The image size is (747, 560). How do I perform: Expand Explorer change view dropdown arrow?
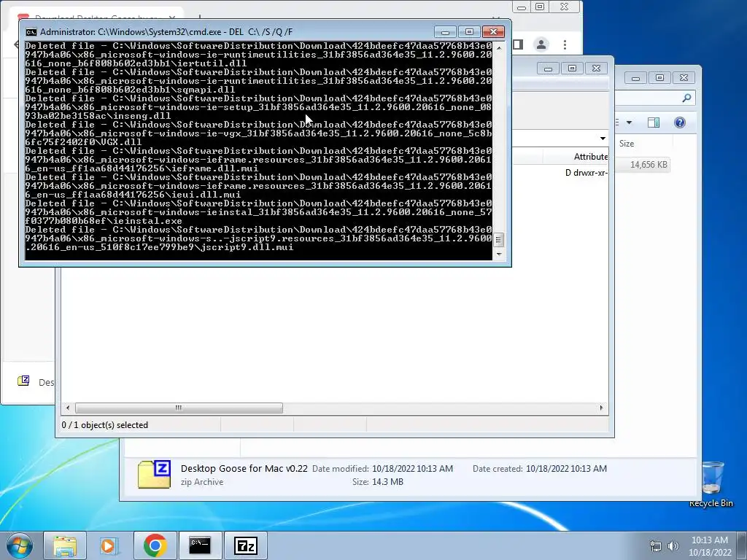(629, 122)
